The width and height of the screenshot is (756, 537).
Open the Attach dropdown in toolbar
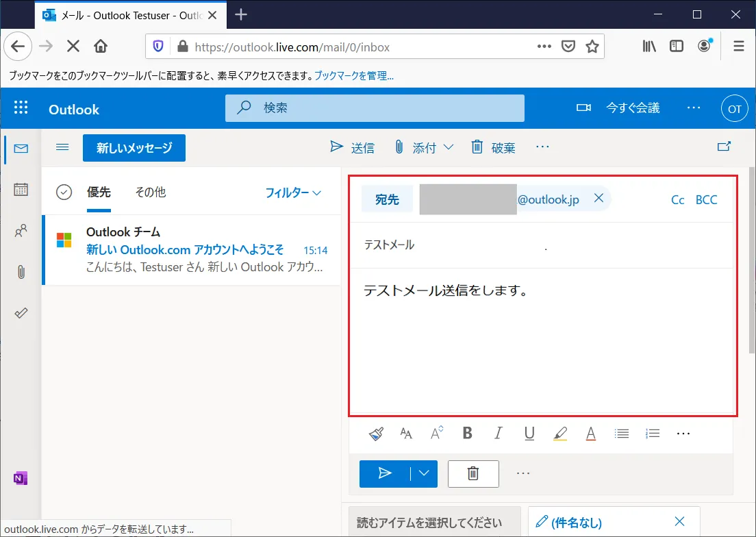coord(424,147)
